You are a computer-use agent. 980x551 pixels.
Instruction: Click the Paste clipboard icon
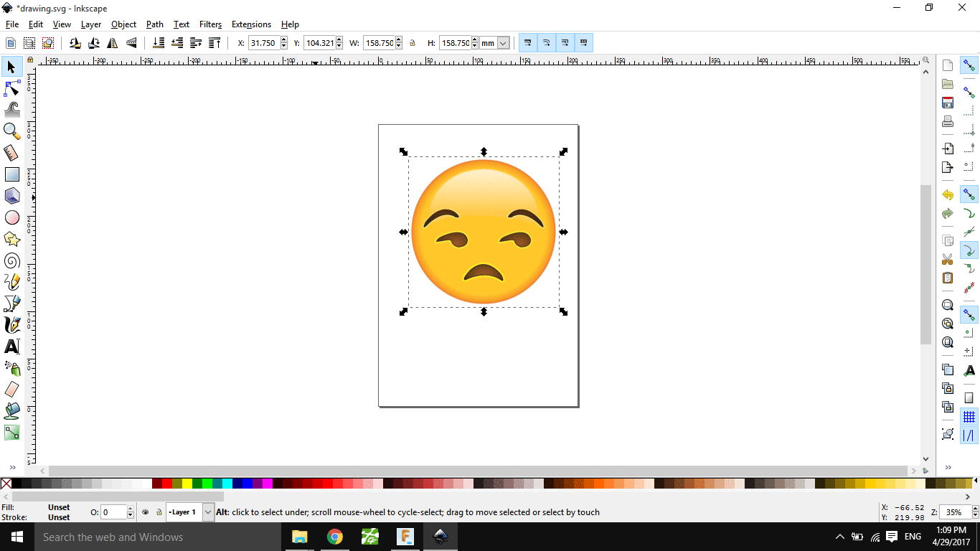coord(948,278)
